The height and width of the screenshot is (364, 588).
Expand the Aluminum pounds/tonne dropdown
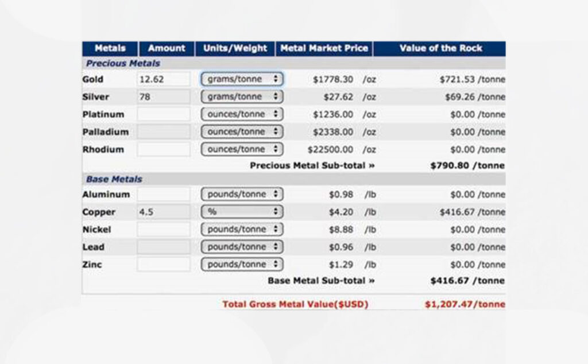242,195
